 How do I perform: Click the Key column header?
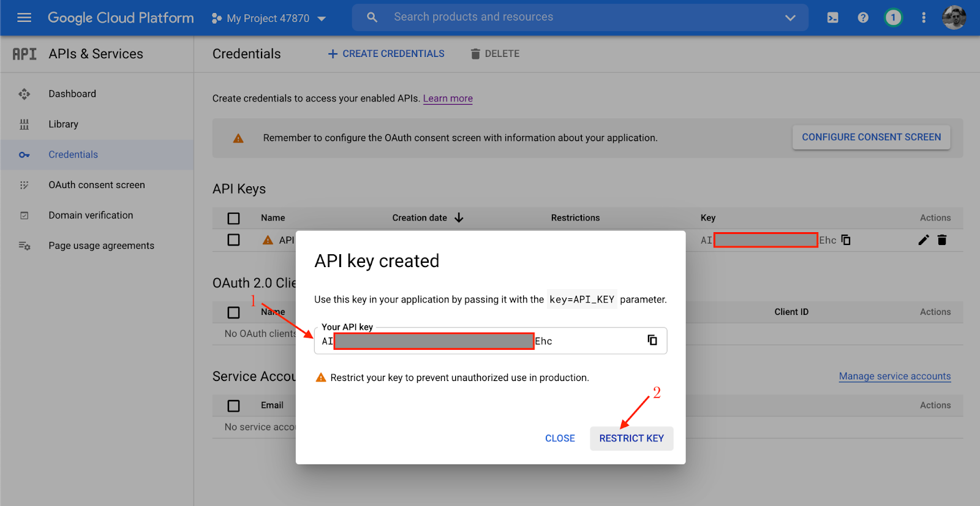pyautogui.click(x=708, y=218)
